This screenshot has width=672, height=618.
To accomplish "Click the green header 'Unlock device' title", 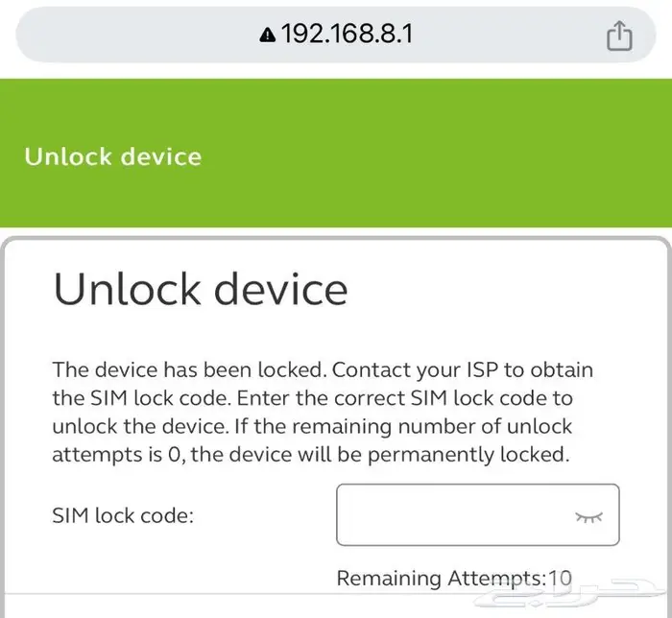I will [112, 156].
